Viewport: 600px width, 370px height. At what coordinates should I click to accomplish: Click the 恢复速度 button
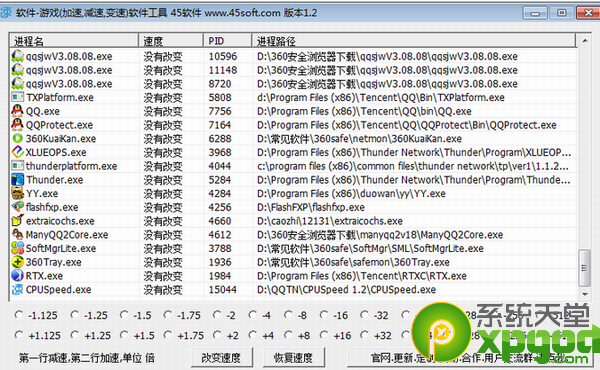pyautogui.click(x=293, y=357)
